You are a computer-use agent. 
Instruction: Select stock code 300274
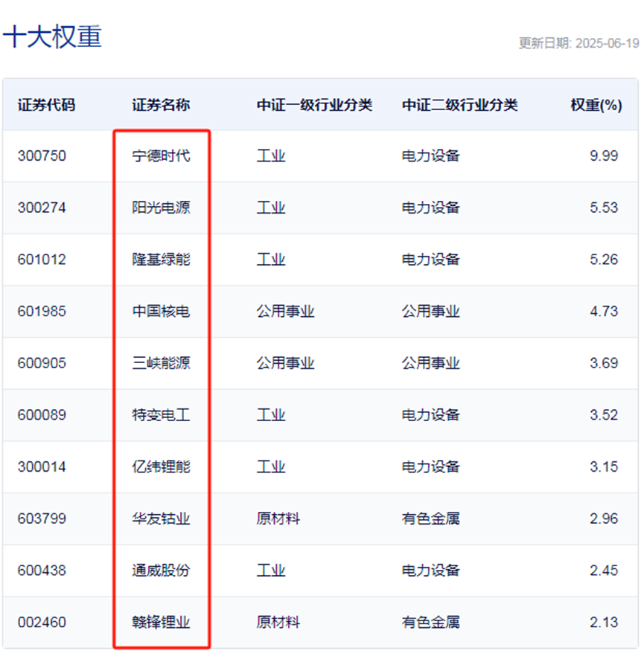42,208
